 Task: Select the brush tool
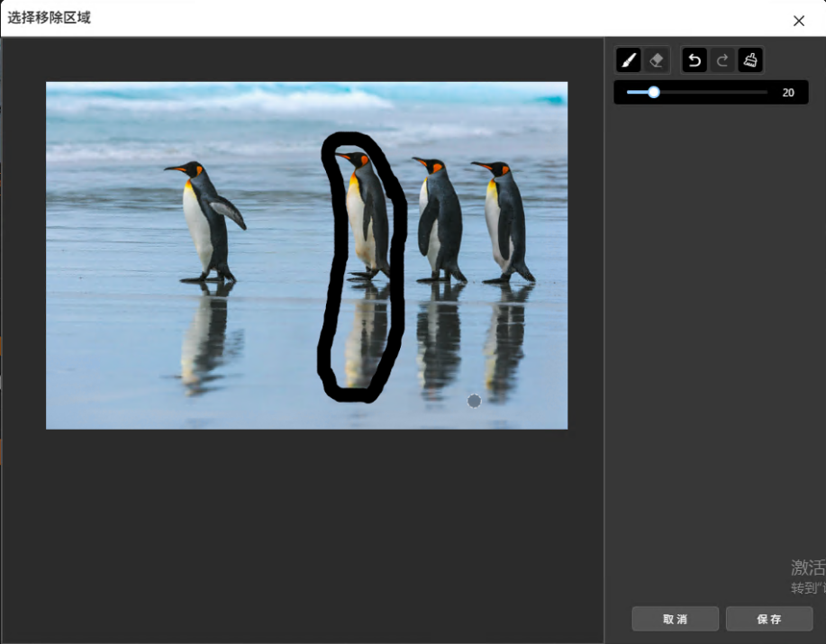tap(629, 60)
